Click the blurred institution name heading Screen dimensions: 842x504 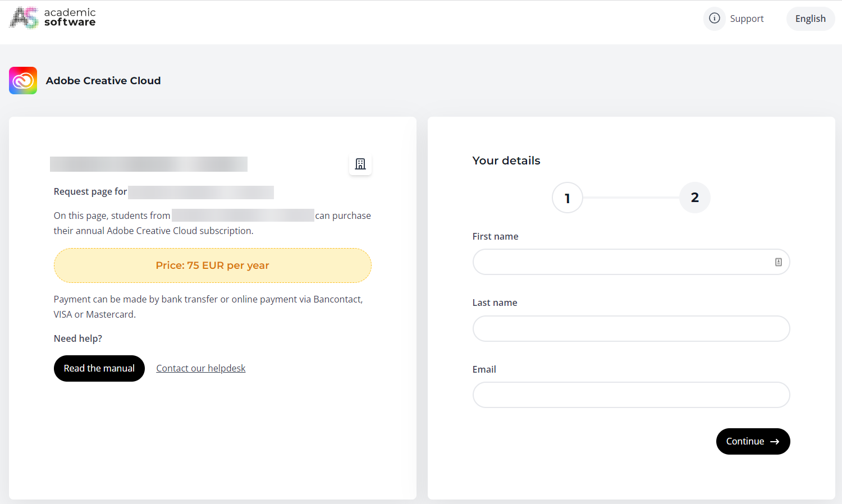pyautogui.click(x=149, y=164)
